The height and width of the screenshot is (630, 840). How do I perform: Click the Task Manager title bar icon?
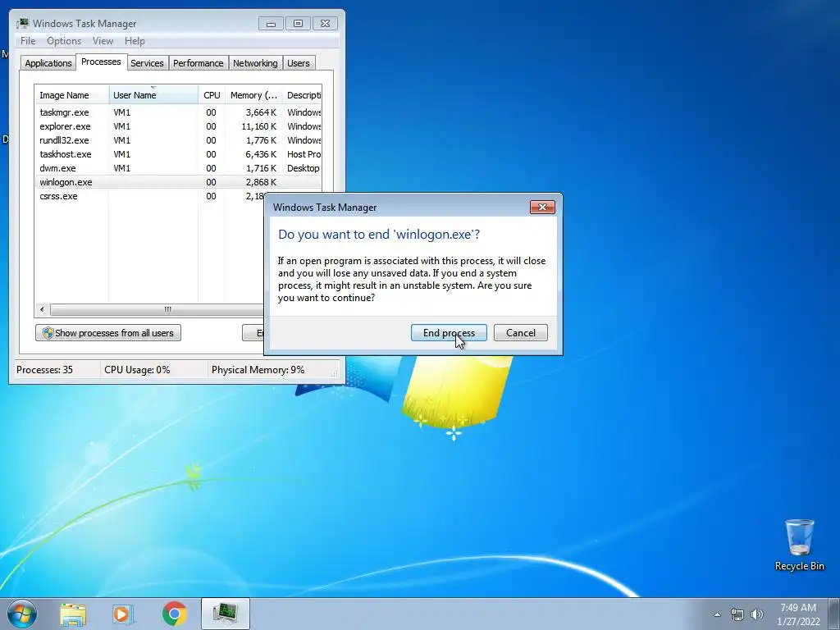[22, 24]
